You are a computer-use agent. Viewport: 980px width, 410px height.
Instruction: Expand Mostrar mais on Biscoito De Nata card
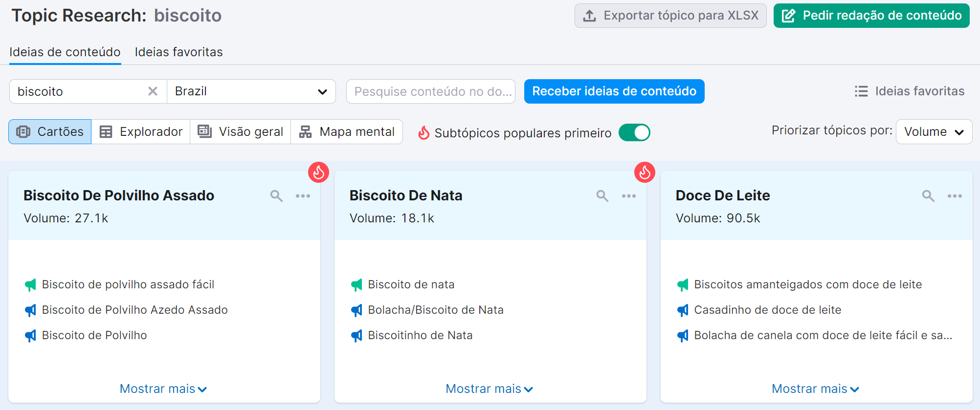coord(489,388)
